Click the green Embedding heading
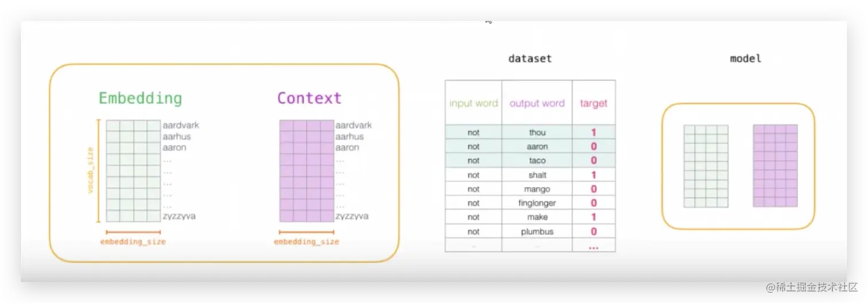868x303 pixels. 140,98
